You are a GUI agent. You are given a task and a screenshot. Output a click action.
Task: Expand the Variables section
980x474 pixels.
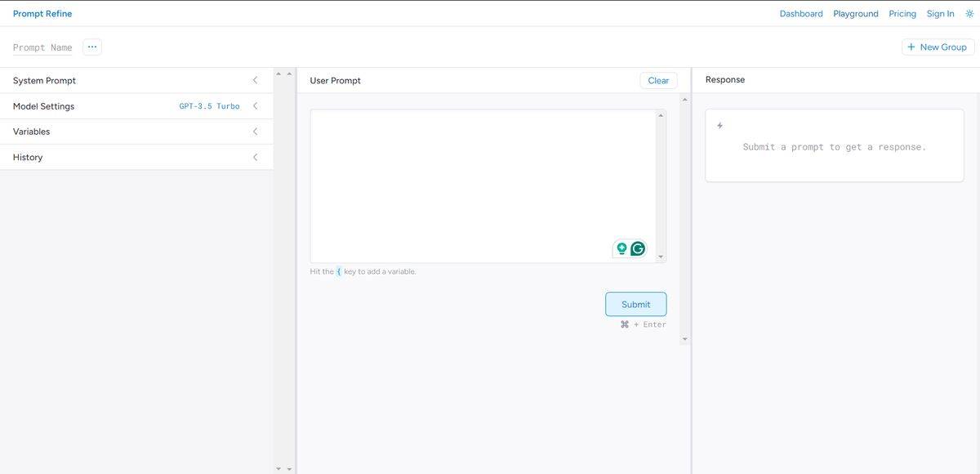point(255,132)
